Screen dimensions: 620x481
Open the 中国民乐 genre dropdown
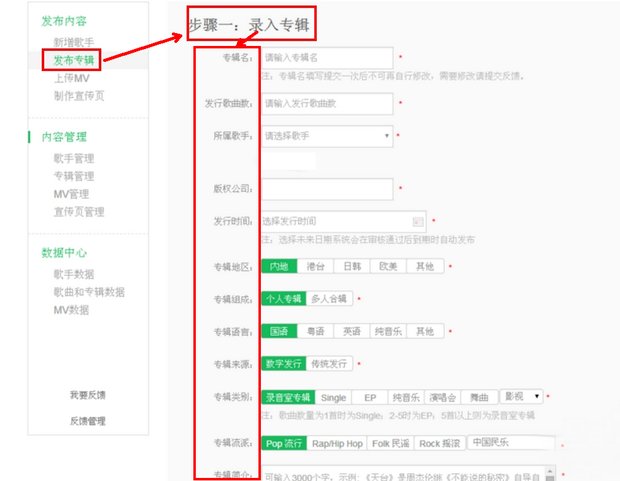pos(511,443)
